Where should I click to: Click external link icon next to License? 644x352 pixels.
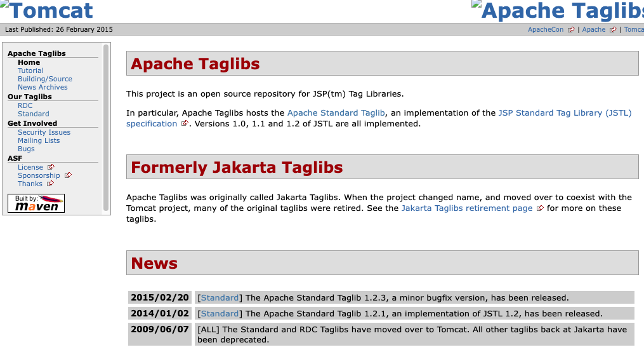pyautogui.click(x=51, y=167)
